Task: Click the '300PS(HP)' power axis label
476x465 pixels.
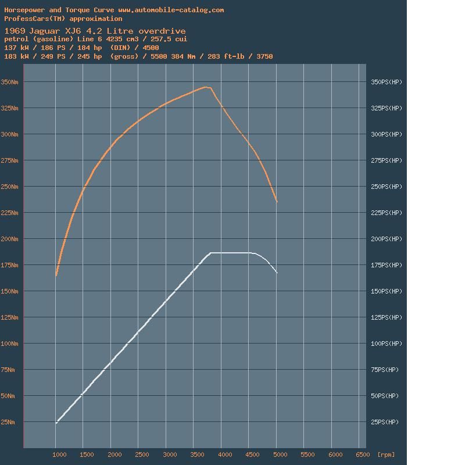Action: tap(386, 134)
